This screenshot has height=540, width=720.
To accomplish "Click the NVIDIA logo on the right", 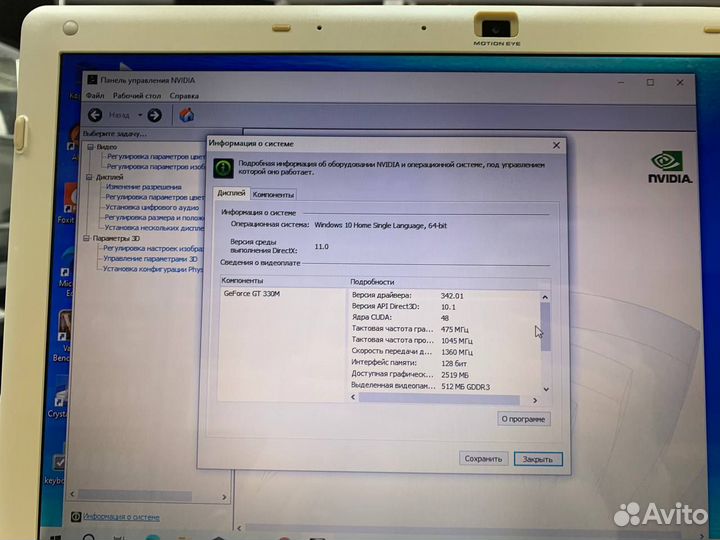I will (x=670, y=168).
